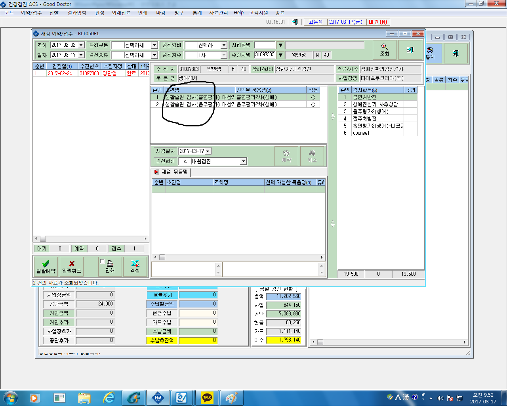507x420 pixels.
Task: Open the 재검일자 date dropdown
Action: click(x=208, y=151)
